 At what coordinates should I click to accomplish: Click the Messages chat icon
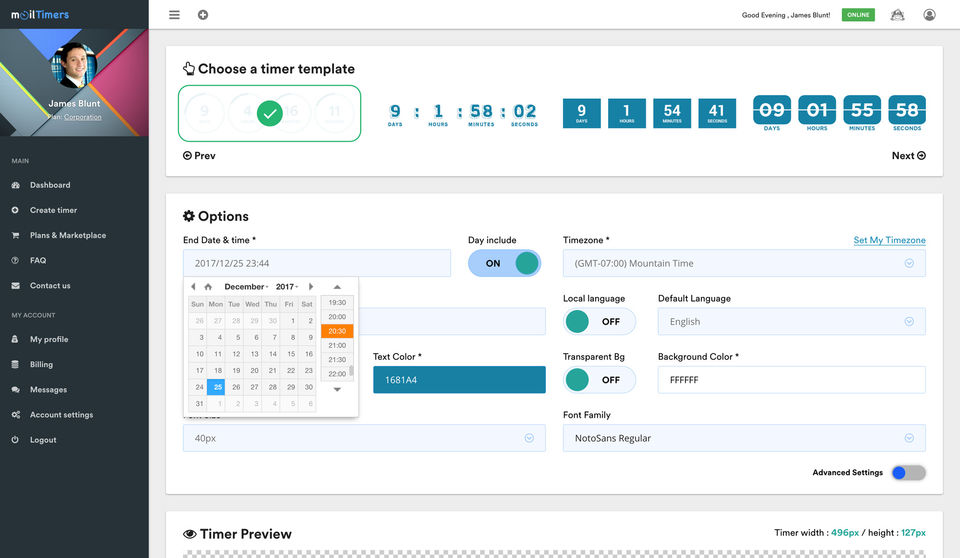point(15,390)
